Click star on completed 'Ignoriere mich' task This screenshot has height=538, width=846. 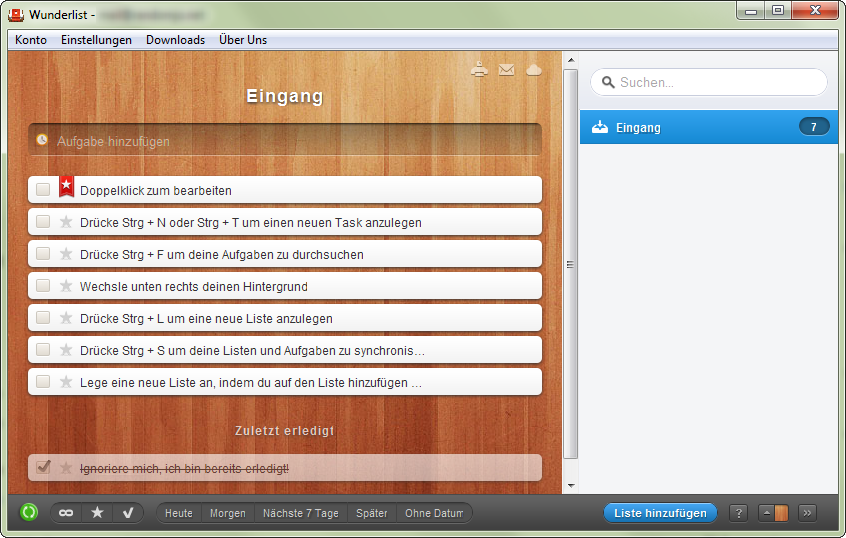click(x=66, y=467)
